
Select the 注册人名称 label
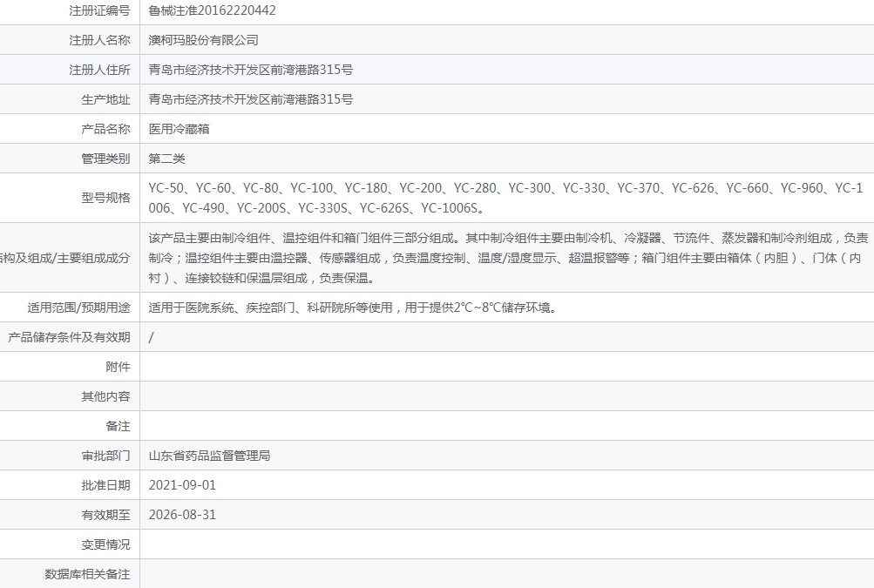99,40
